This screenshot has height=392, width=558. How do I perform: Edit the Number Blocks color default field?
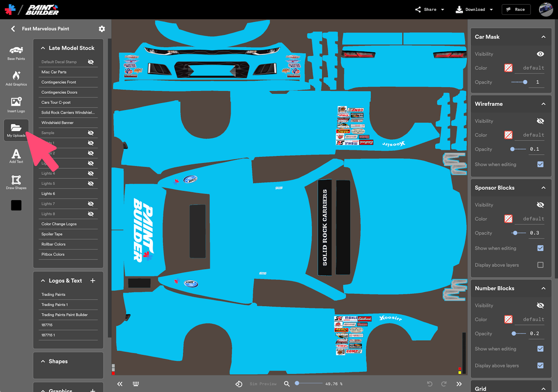tap(531, 320)
